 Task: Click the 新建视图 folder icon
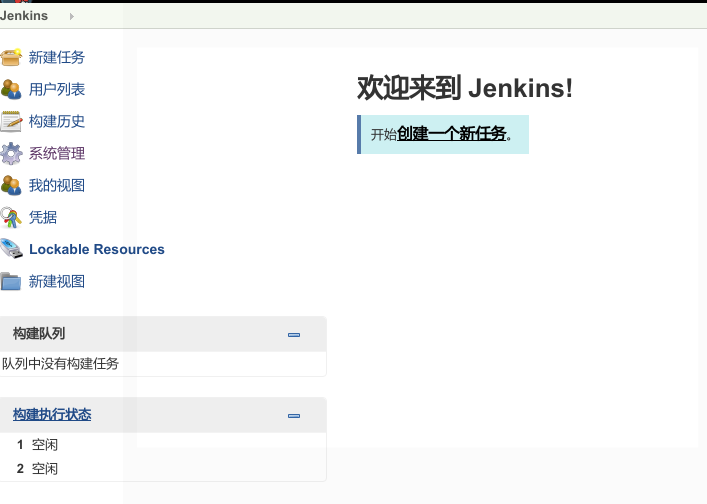point(11,281)
